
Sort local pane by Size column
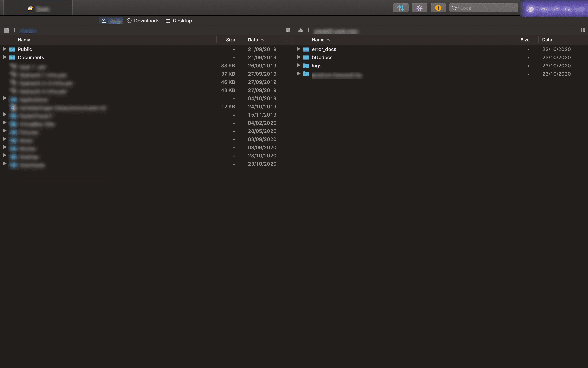[x=230, y=40]
